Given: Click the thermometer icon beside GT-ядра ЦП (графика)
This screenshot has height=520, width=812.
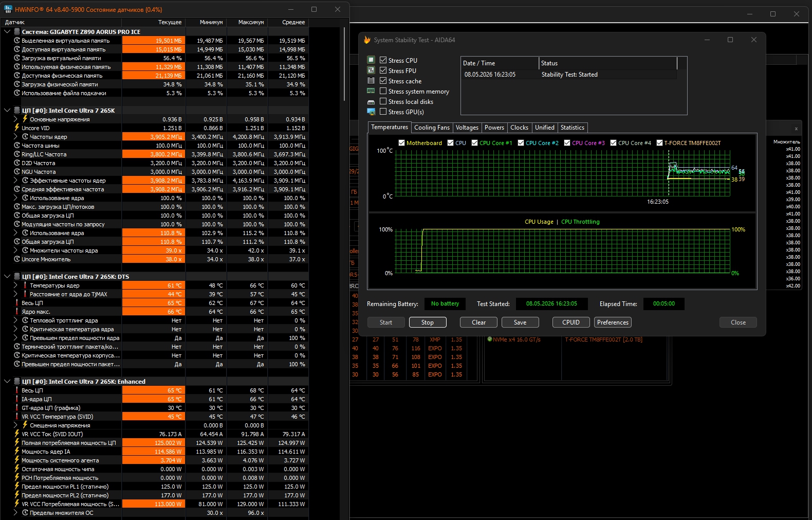Looking at the screenshot, I should pos(17,408).
